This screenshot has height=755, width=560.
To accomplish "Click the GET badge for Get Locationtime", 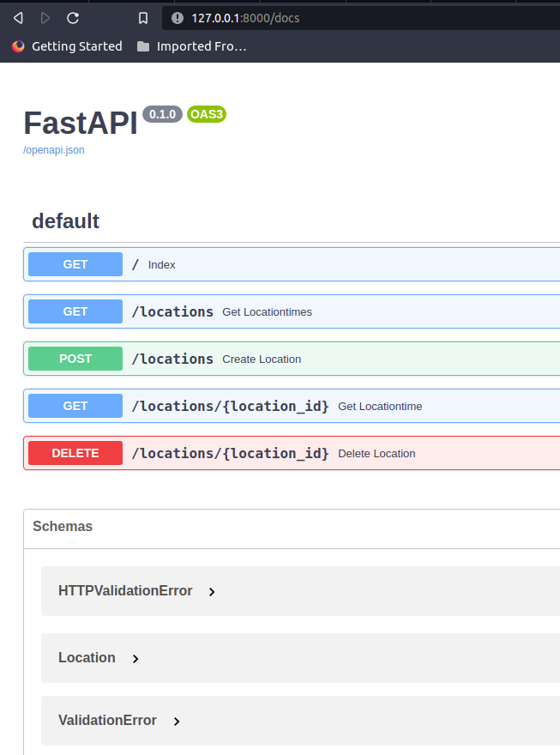I will pos(75,406).
